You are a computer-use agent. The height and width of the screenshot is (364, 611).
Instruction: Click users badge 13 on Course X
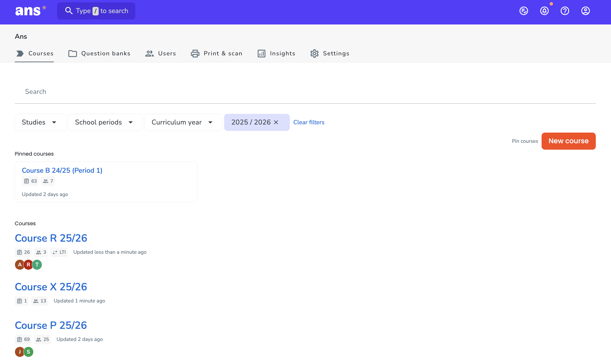tap(39, 301)
